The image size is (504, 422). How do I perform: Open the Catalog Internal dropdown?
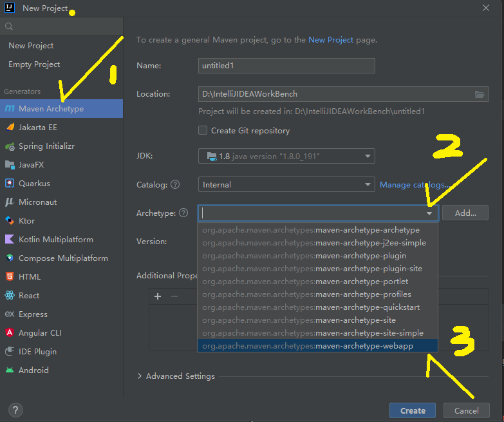point(368,185)
